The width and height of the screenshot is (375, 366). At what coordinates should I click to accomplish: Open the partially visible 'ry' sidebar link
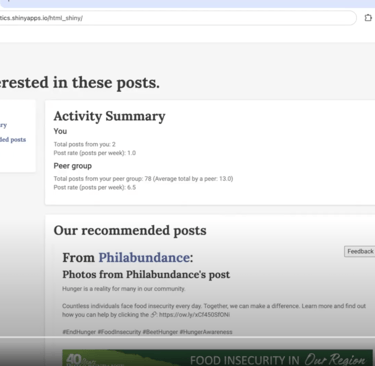pyautogui.click(x=3, y=125)
